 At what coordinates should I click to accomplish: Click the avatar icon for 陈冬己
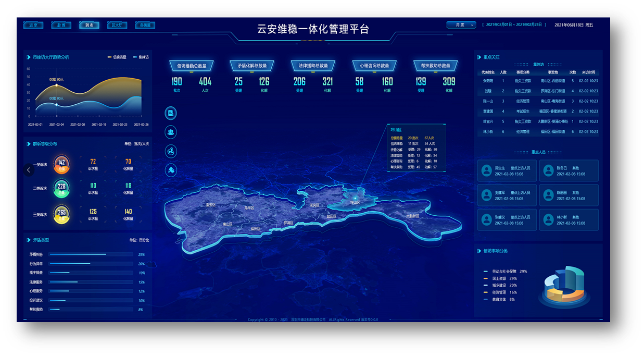coord(548,170)
